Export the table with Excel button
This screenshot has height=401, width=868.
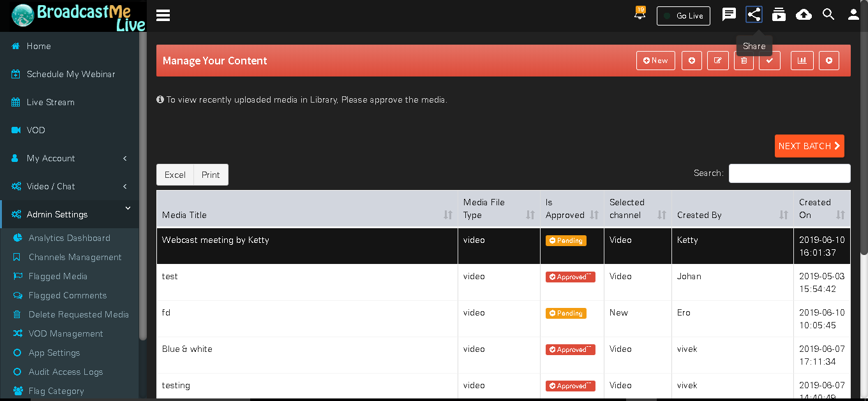point(175,175)
